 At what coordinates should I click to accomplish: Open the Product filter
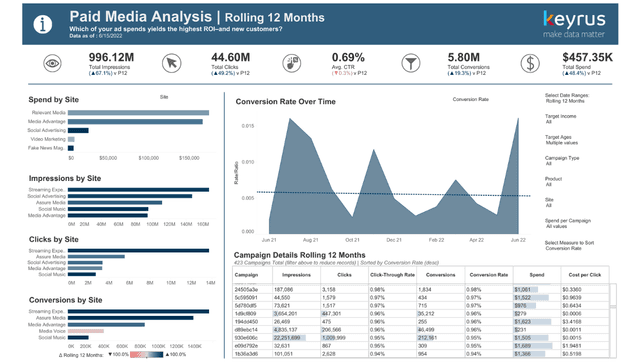point(553,182)
